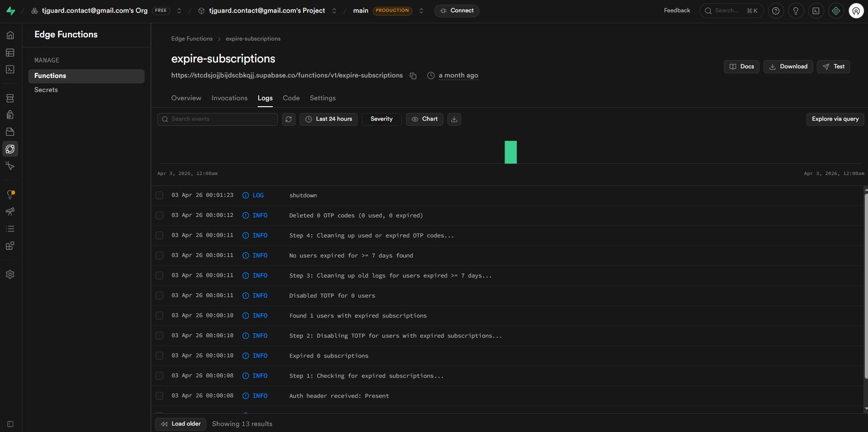Tick checkbox for 'Disabled TOTP for 0 users'
The image size is (868, 432).
(x=159, y=296)
